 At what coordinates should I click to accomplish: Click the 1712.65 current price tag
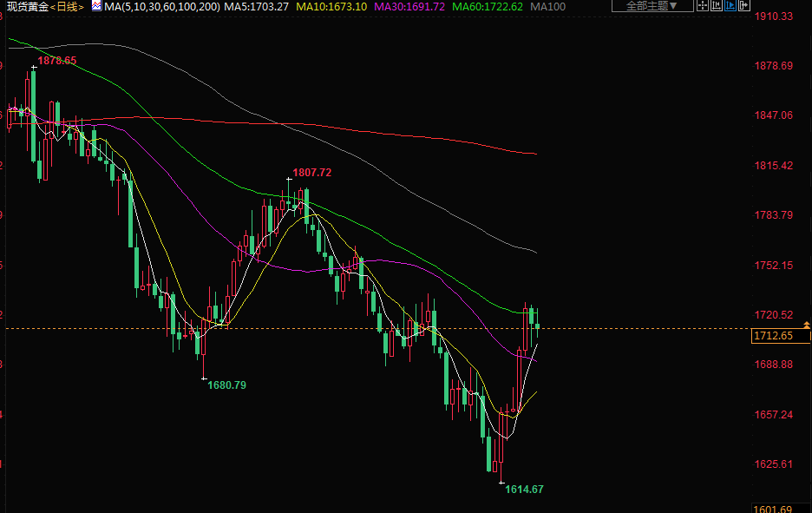[x=773, y=336]
